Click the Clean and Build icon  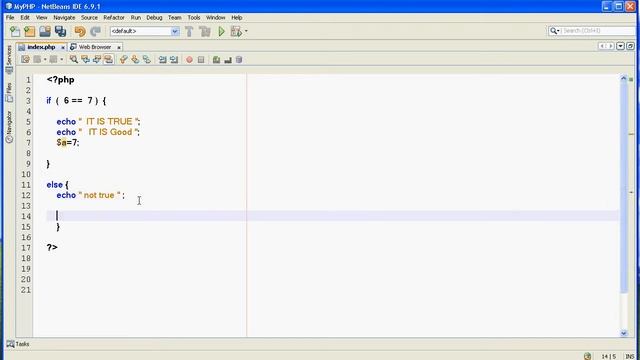[x=205, y=31]
